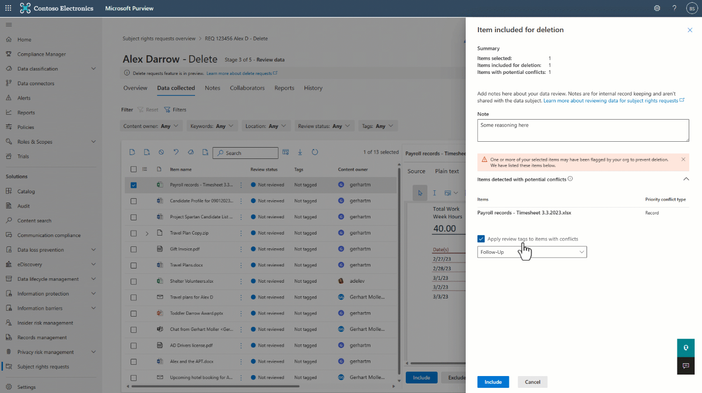Click the refresh icon in item toolbar
The image size is (702, 393).
coord(315,153)
